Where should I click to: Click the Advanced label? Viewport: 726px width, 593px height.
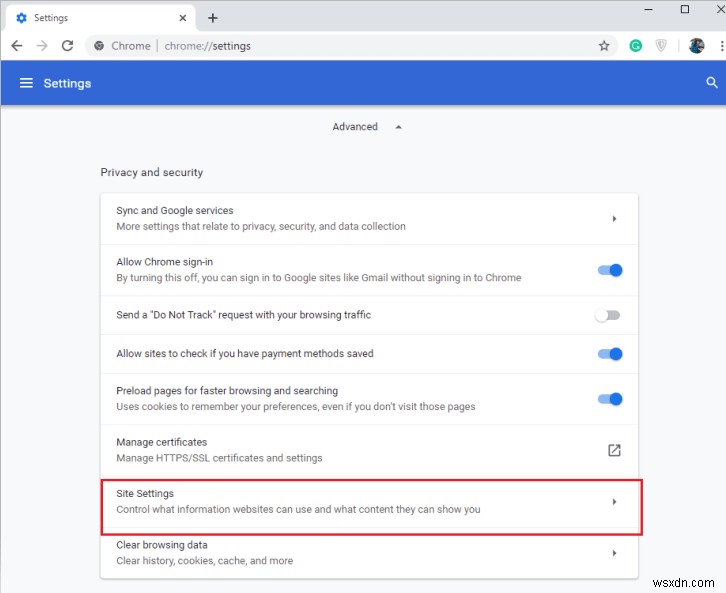pyautogui.click(x=355, y=127)
